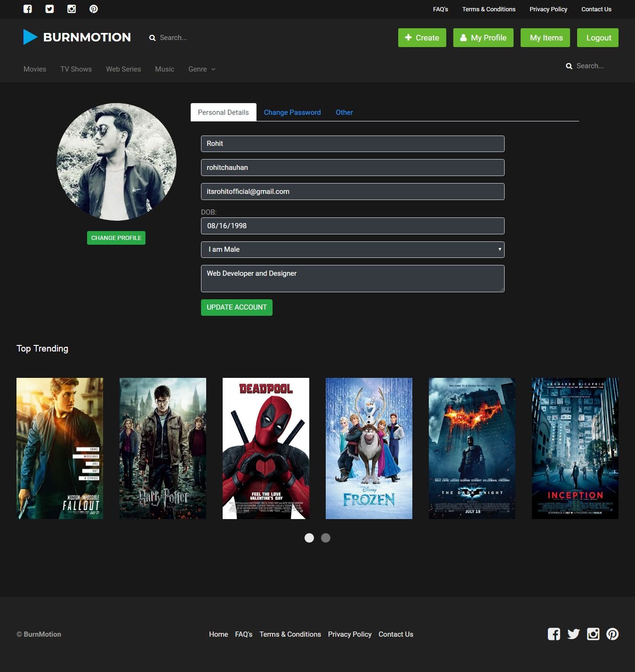Click the email field itsrohitofficial@gmail.com
The height and width of the screenshot is (672, 635).
353,192
